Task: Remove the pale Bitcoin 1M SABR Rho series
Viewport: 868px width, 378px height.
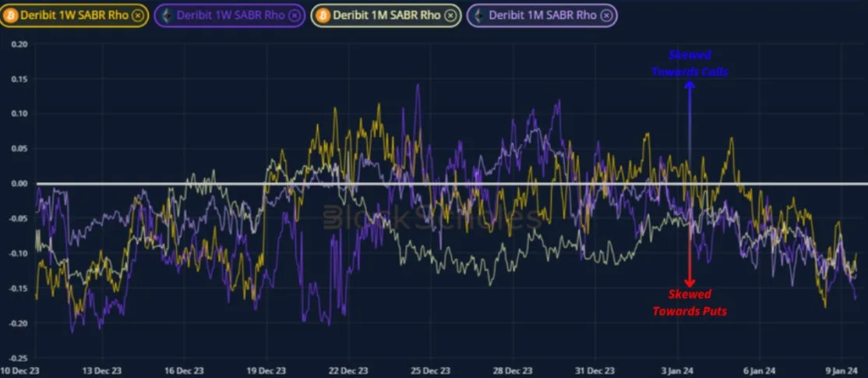Action: [450, 16]
